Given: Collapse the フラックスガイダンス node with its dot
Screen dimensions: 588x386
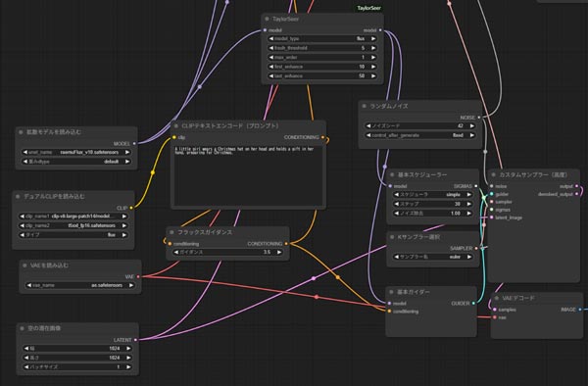Looking at the screenshot, I should click(171, 232).
